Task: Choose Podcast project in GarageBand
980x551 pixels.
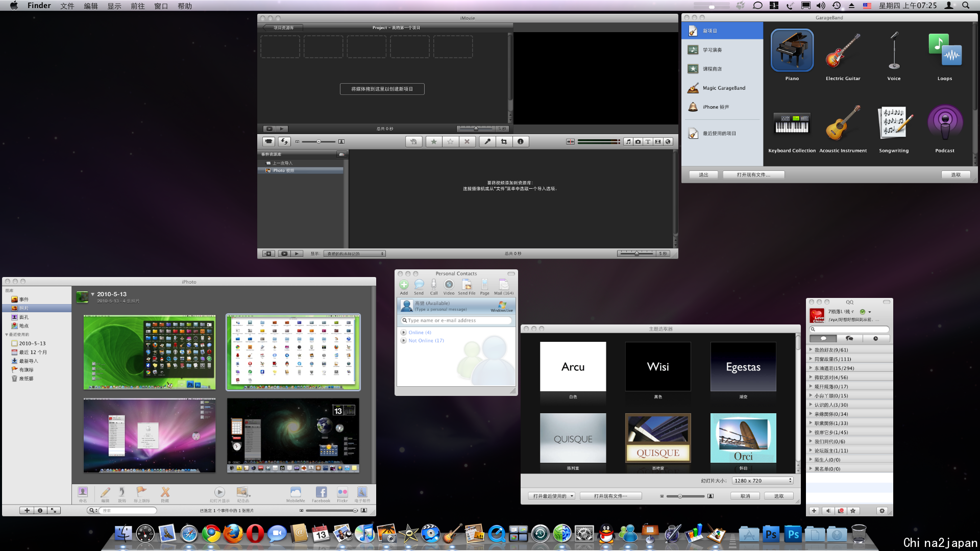Action: [945, 128]
